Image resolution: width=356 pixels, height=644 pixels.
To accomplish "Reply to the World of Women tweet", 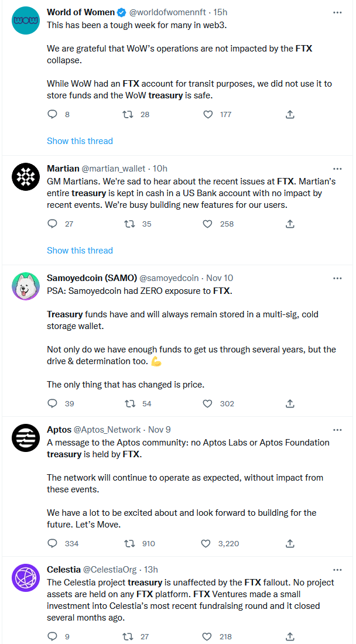I will (x=52, y=115).
